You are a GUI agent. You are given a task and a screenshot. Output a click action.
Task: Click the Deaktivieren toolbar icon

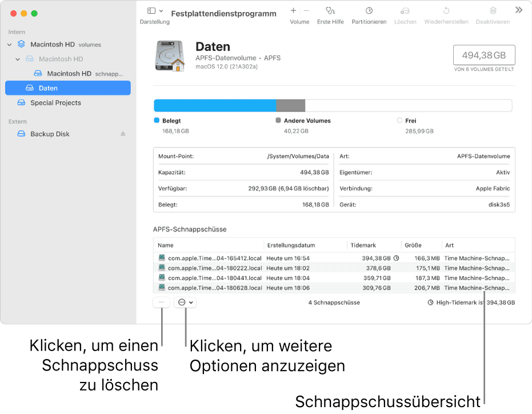click(493, 11)
